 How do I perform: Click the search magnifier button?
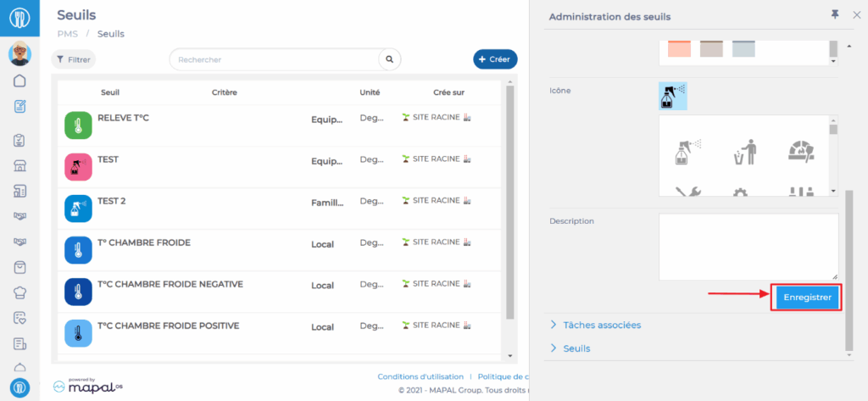click(389, 59)
